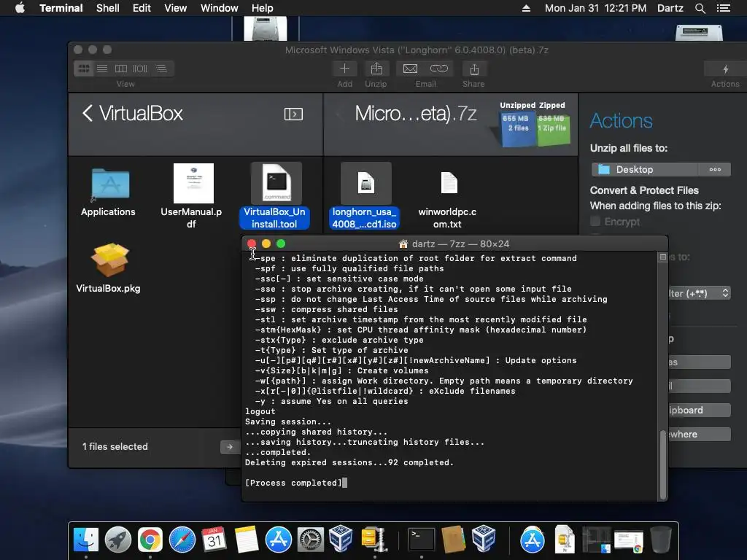Open the 7z archive file in Dock
Viewport: 747px width, 560px height.
(x=565, y=540)
